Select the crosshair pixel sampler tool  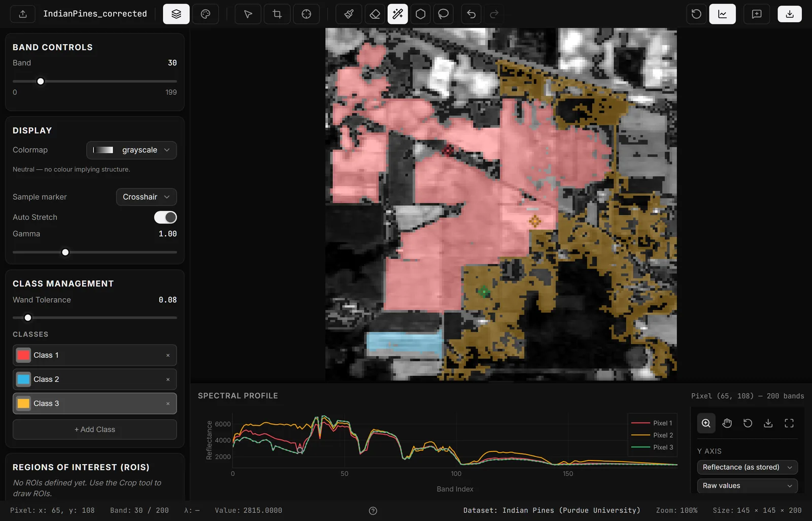(307, 14)
